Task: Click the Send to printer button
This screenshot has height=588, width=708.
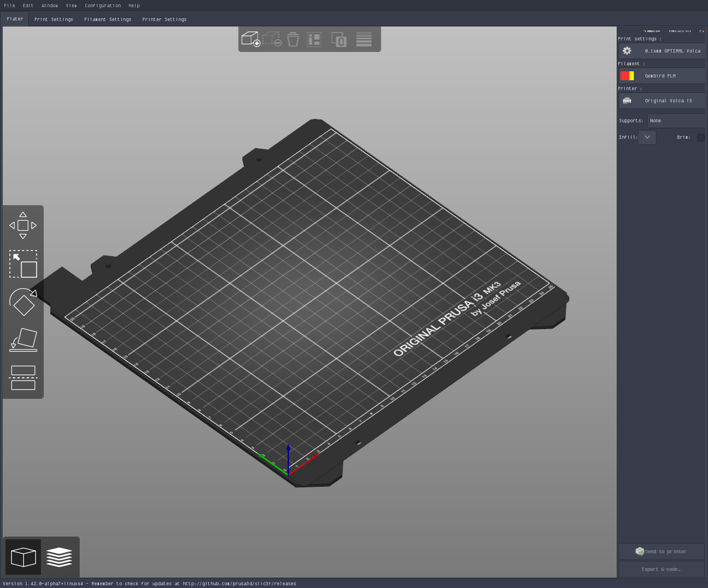Action: tap(661, 551)
